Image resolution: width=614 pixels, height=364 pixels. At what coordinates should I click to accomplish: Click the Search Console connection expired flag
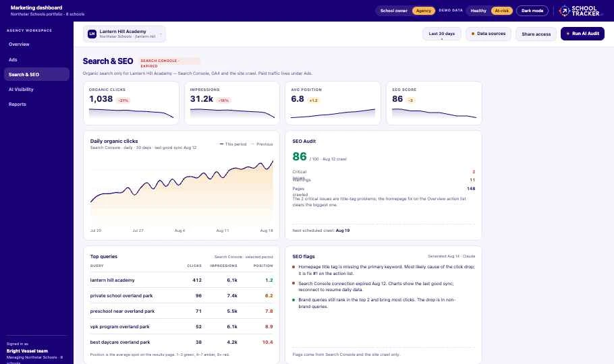click(x=383, y=286)
